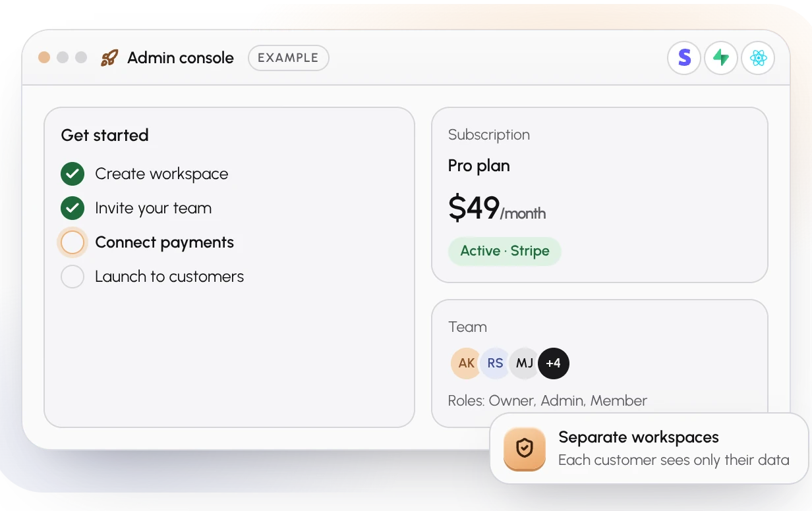Show the +4 more team members

pos(554,363)
